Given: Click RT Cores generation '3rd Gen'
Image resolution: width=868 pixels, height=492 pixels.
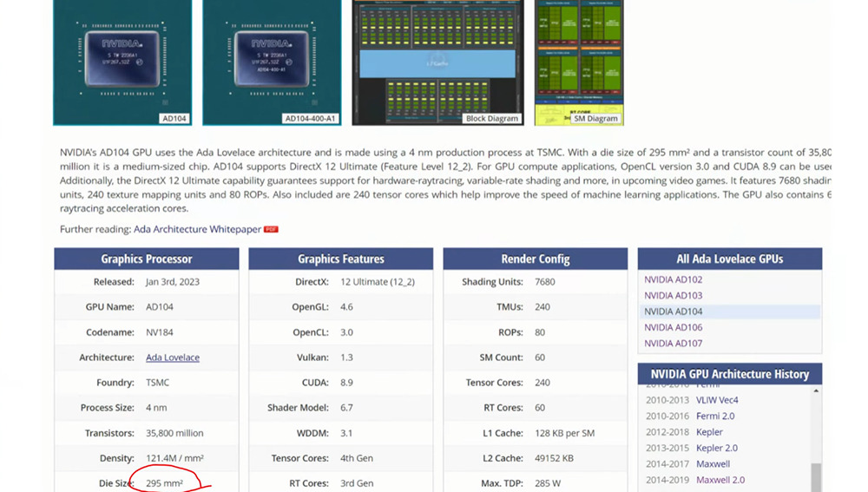Looking at the screenshot, I should click(357, 483).
